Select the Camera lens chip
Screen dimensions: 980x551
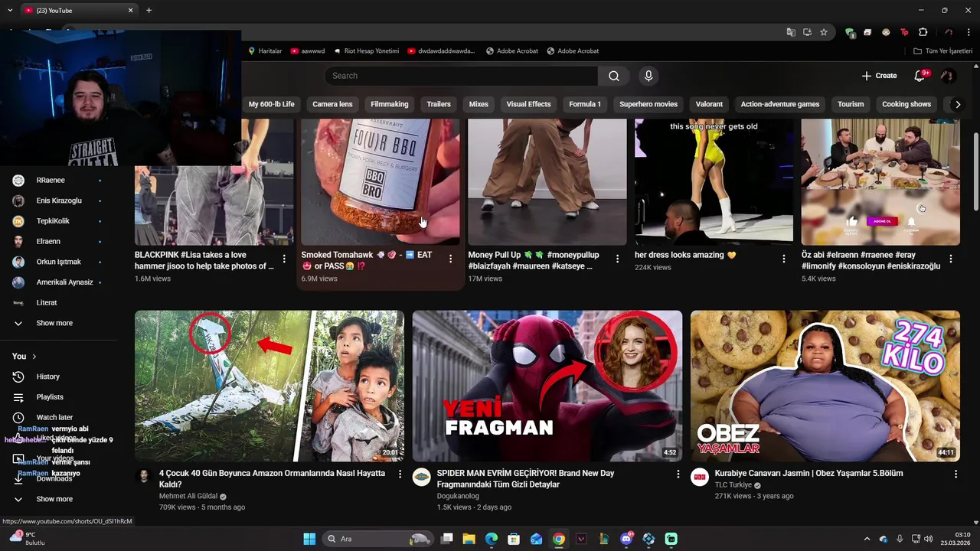click(x=332, y=104)
